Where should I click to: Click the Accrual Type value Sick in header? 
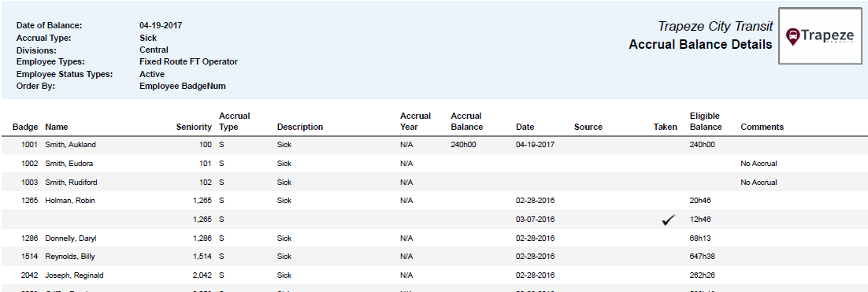148,38
